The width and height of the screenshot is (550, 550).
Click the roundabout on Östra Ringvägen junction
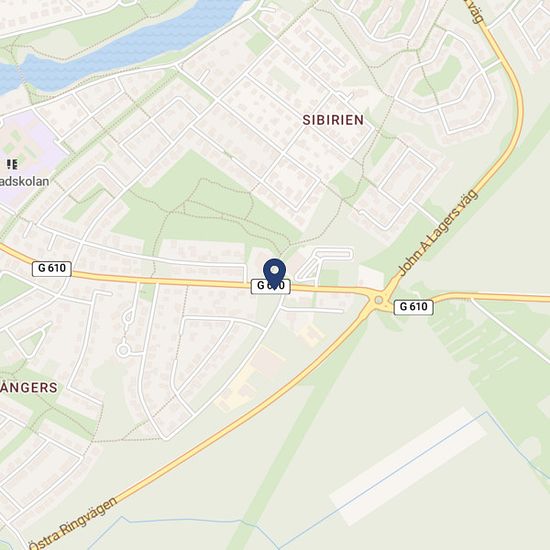(378, 300)
